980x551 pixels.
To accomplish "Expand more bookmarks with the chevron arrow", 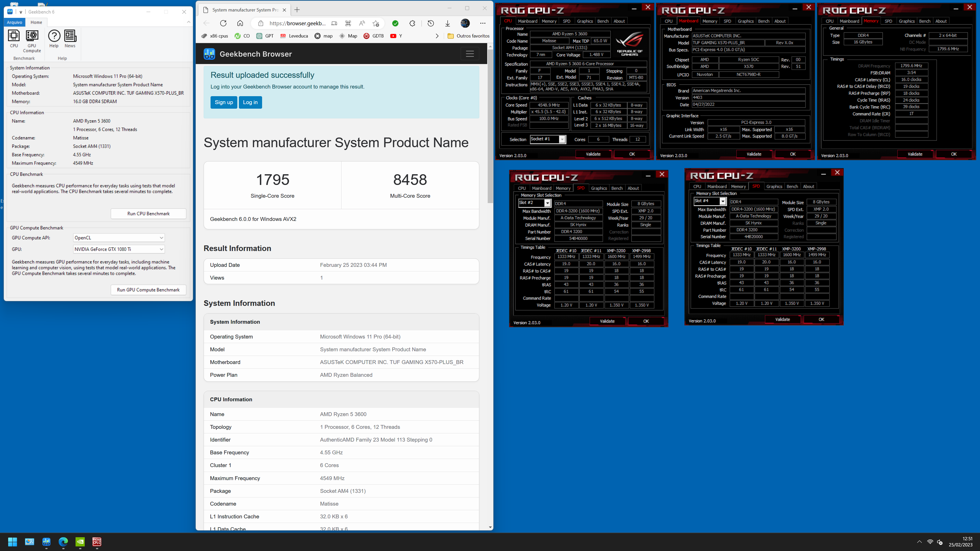I will click(x=437, y=36).
